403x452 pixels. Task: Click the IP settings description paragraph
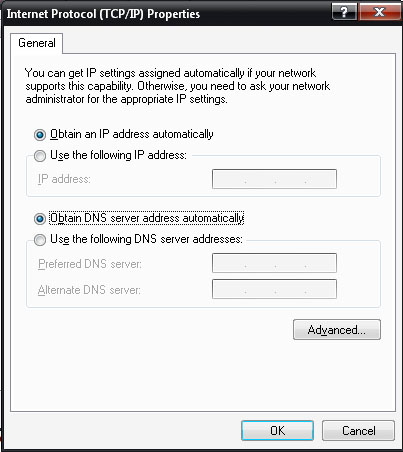click(x=178, y=86)
